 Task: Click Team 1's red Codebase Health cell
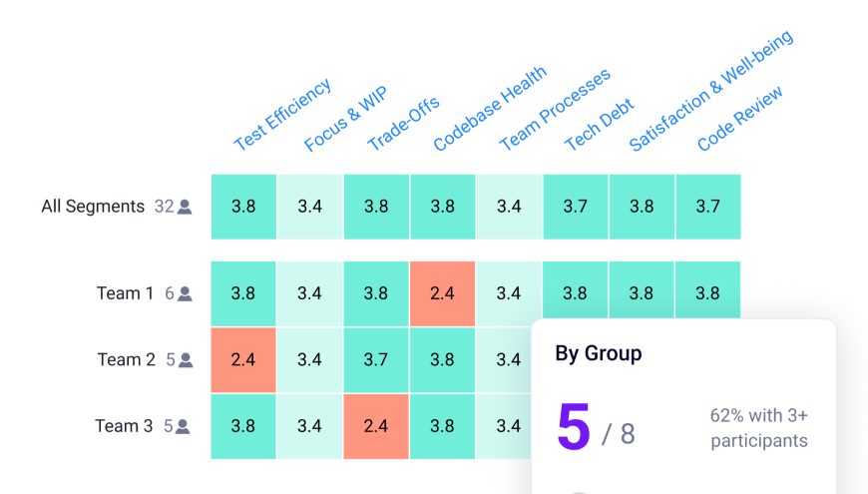coord(442,293)
